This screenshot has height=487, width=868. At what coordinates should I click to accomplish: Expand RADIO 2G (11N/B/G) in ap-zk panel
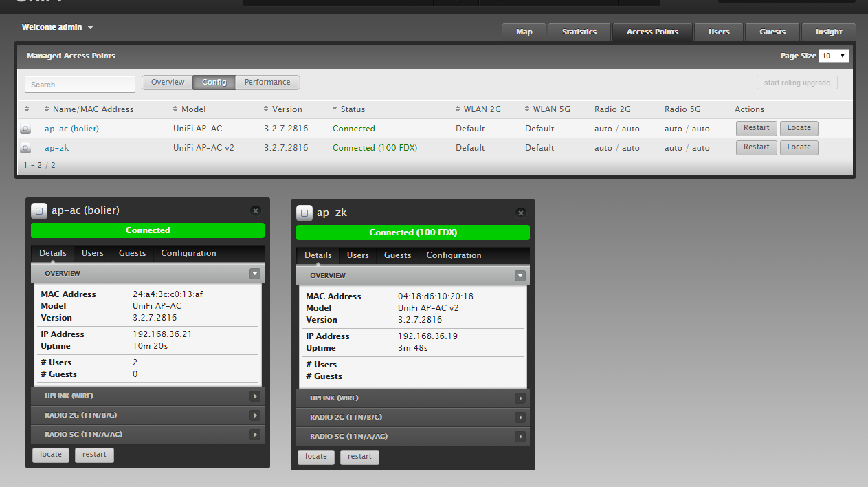coord(520,418)
